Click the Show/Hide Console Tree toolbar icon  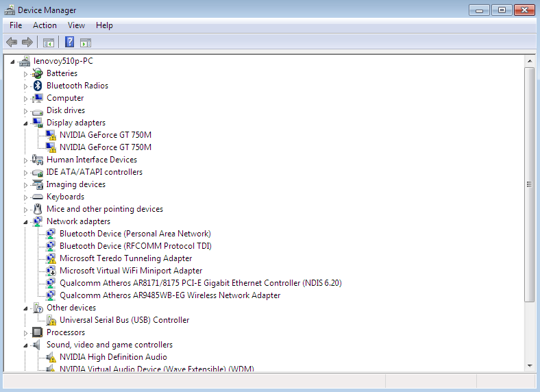49,42
